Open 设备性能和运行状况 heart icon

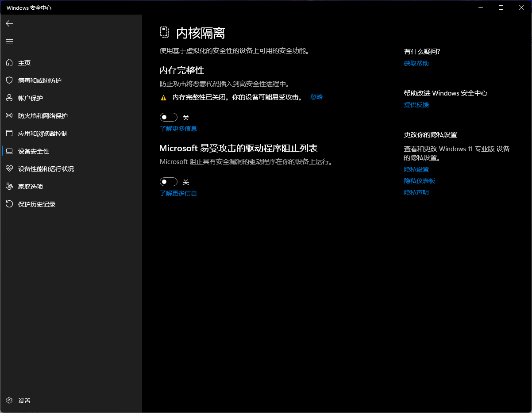(x=9, y=169)
